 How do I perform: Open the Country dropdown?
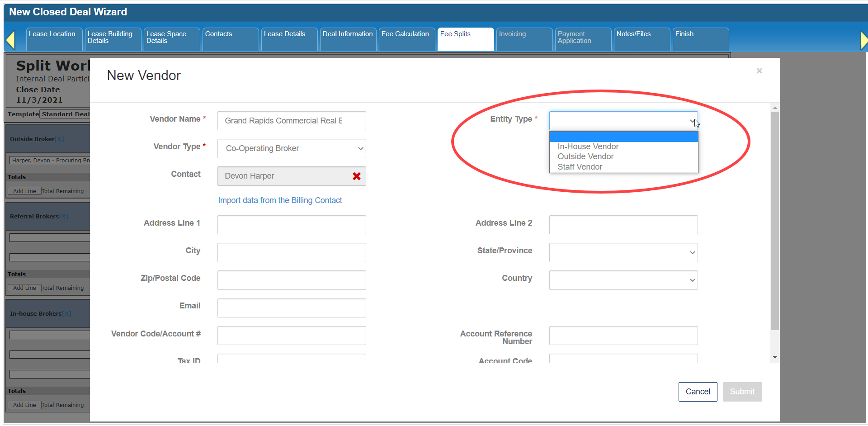point(623,280)
